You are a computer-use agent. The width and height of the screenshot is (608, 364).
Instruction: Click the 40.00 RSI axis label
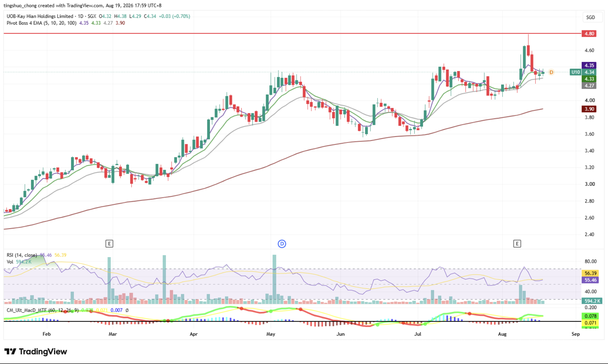(590, 292)
